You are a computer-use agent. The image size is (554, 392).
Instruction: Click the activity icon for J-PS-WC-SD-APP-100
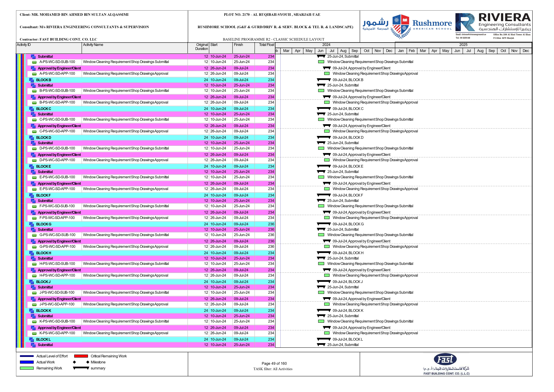pos(34,305)
